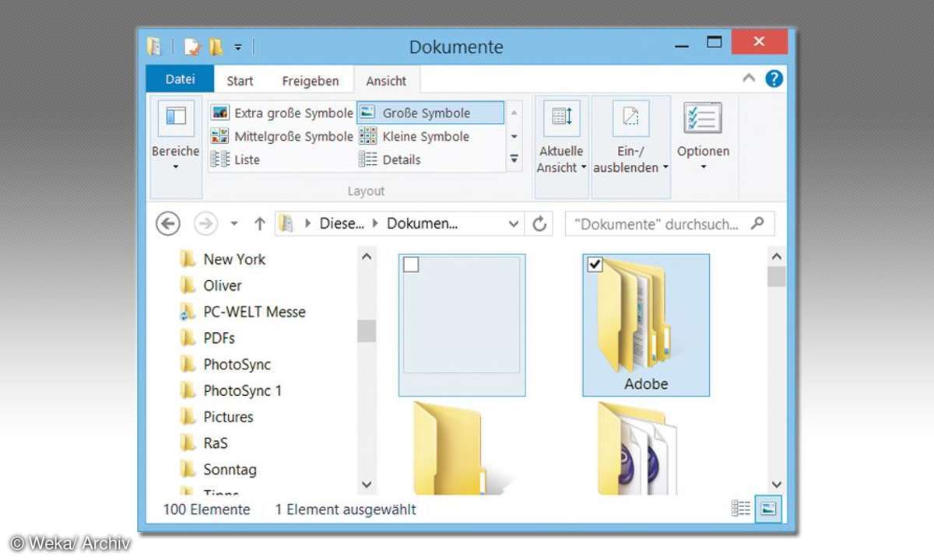
Task: Click the Diese... breadcrumb segment
Action: pos(342,224)
